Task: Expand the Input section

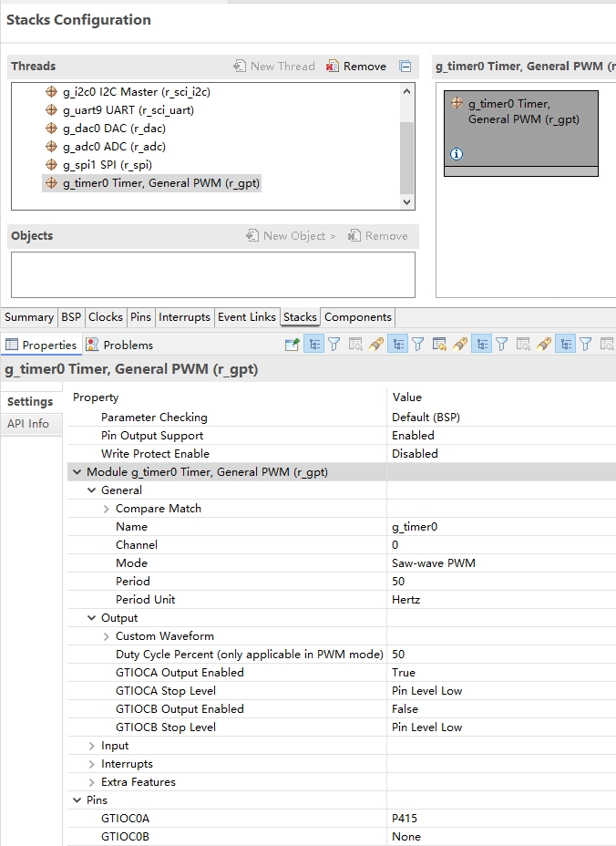Action: [x=92, y=747]
